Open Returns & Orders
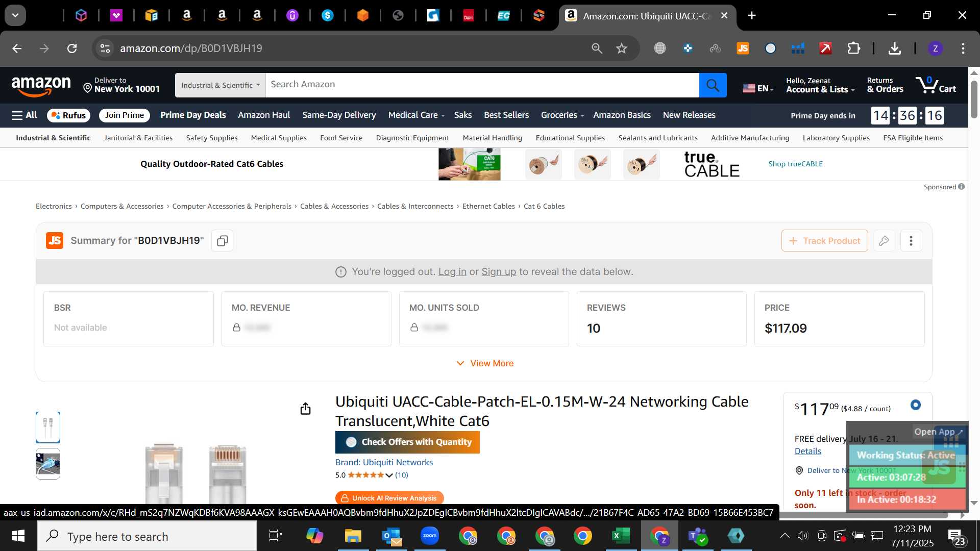 [885, 85]
